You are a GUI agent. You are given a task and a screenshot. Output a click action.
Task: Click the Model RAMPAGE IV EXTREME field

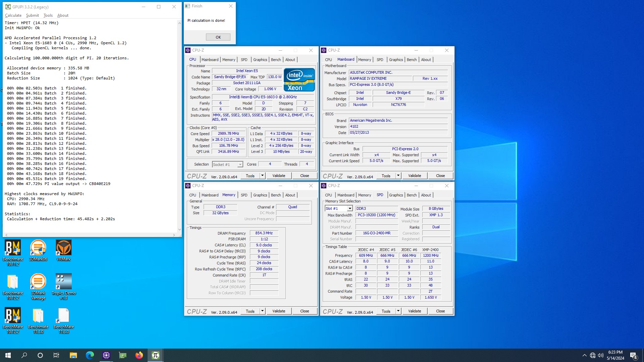pos(380,78)
